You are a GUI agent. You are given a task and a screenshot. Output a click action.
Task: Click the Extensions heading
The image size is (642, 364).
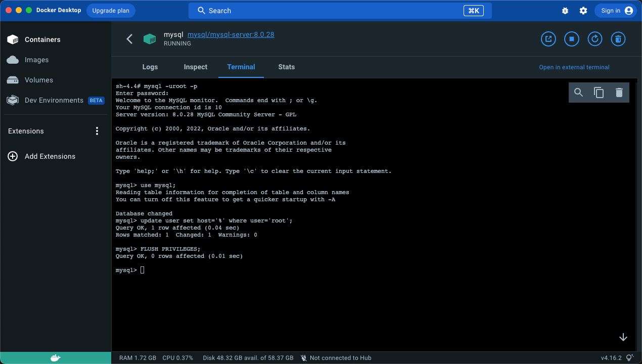(x=26, y=131)
